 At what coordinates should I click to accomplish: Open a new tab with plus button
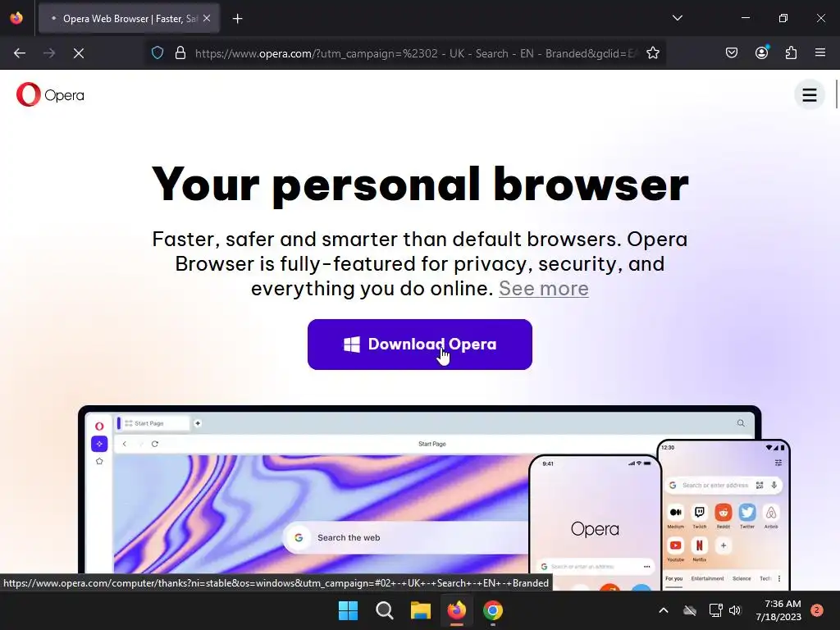coord(237,19)
